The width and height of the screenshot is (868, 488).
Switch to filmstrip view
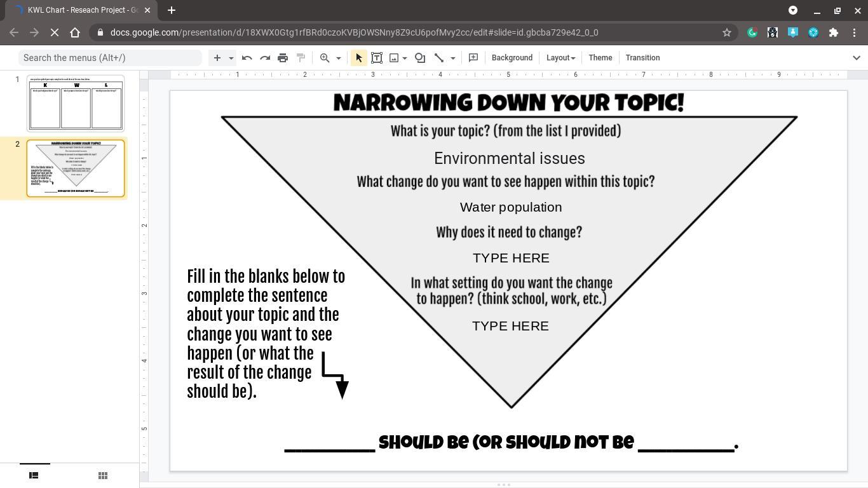click(x=34, y=475)
